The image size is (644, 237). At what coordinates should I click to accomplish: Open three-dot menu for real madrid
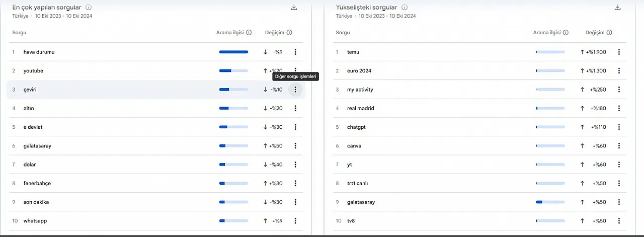tap(619, 108)
